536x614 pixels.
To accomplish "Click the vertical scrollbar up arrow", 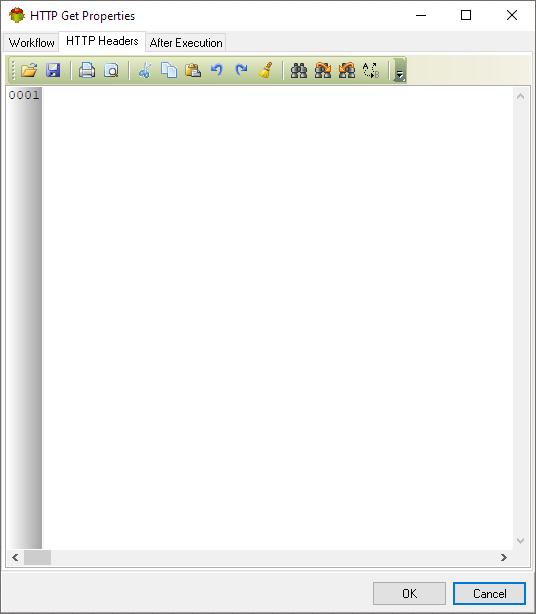I will click(520, 96).
